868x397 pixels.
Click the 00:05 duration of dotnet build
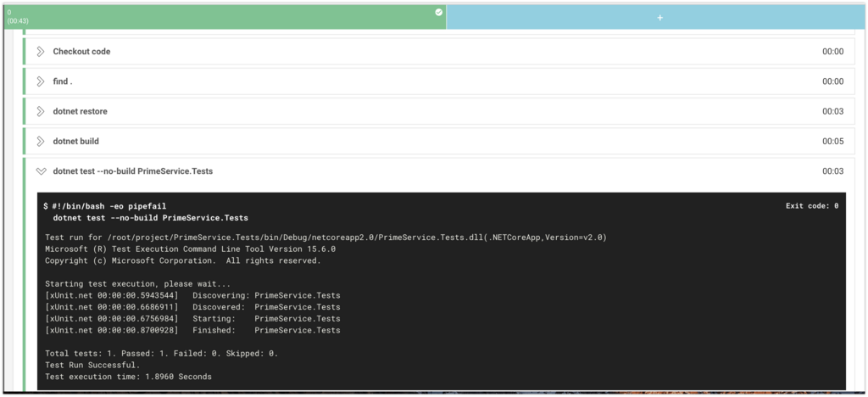[x=832, y=141]
